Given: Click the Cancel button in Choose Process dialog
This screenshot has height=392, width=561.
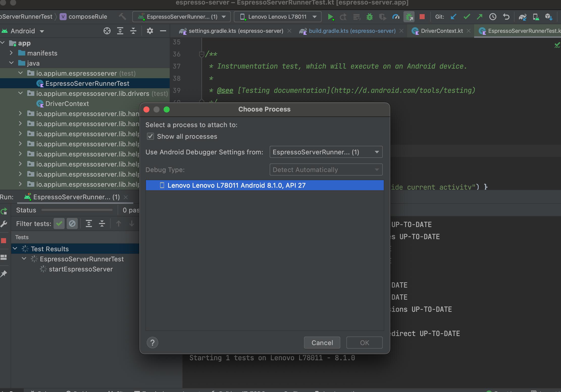Looking at the screenshot, I should click(x=322, y=343).
